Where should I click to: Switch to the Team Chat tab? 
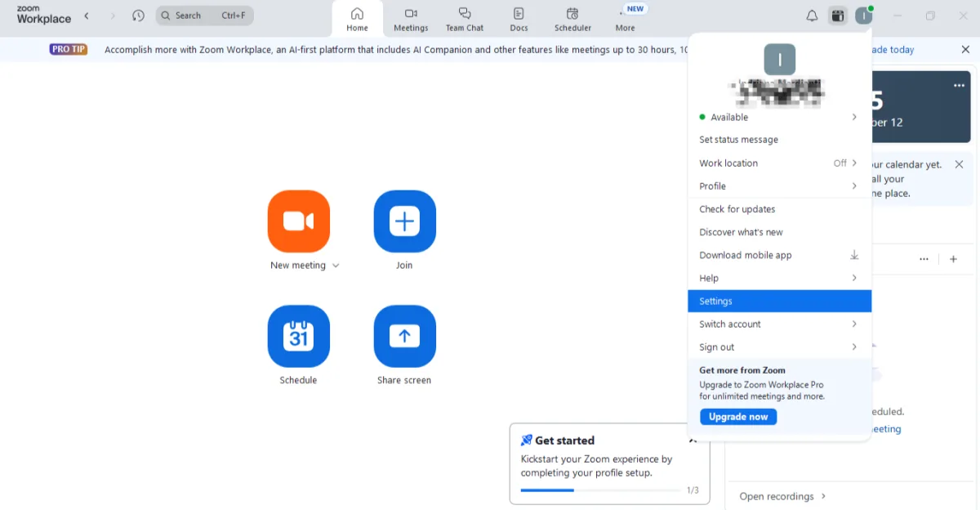coord(464,19)
